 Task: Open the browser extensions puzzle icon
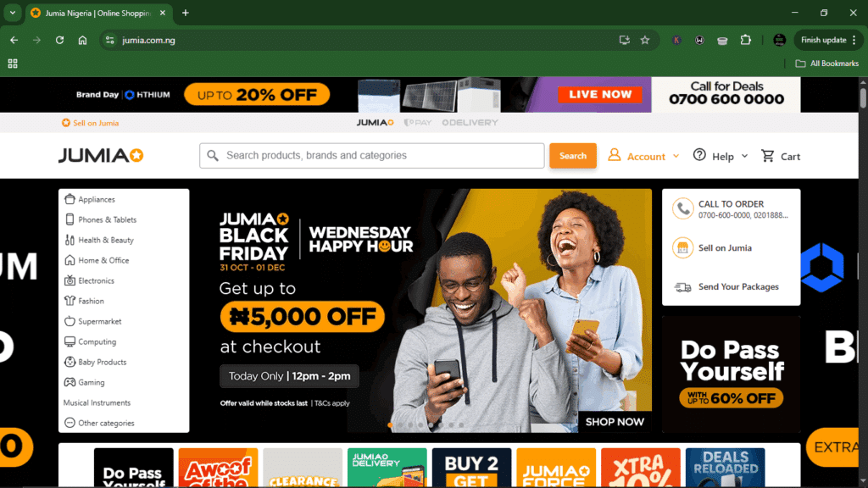coord(746,40)
